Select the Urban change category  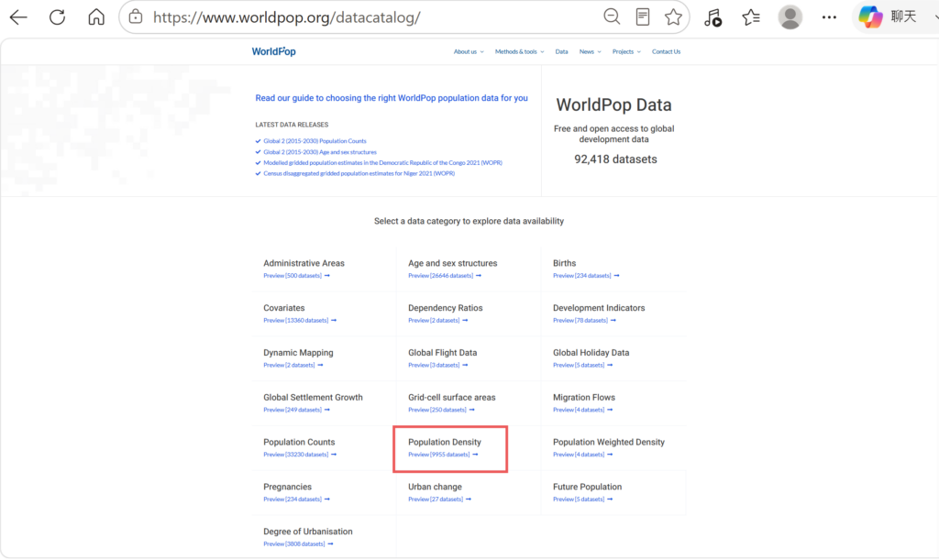(435, 487)
